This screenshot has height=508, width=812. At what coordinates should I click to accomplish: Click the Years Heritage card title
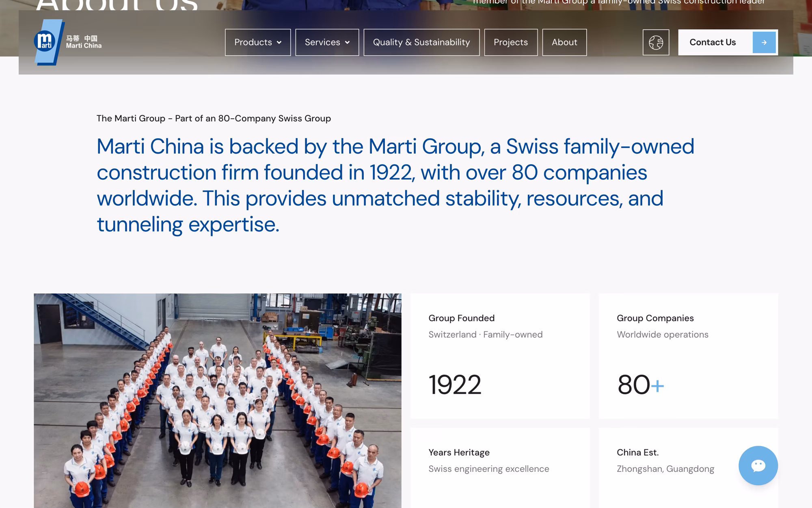tap(459, 452)
